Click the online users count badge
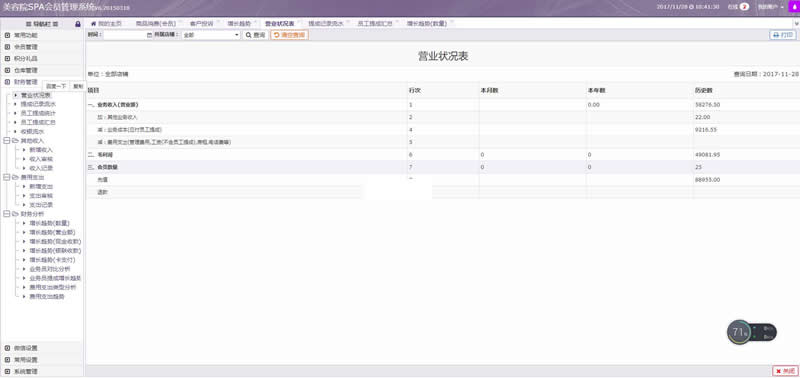800x378 pixels. [744, 7]
